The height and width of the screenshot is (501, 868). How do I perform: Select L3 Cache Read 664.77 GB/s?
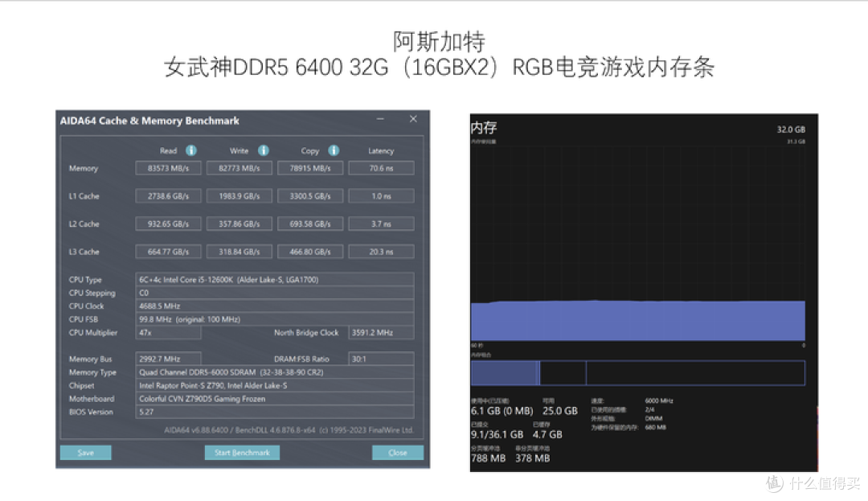168,252
